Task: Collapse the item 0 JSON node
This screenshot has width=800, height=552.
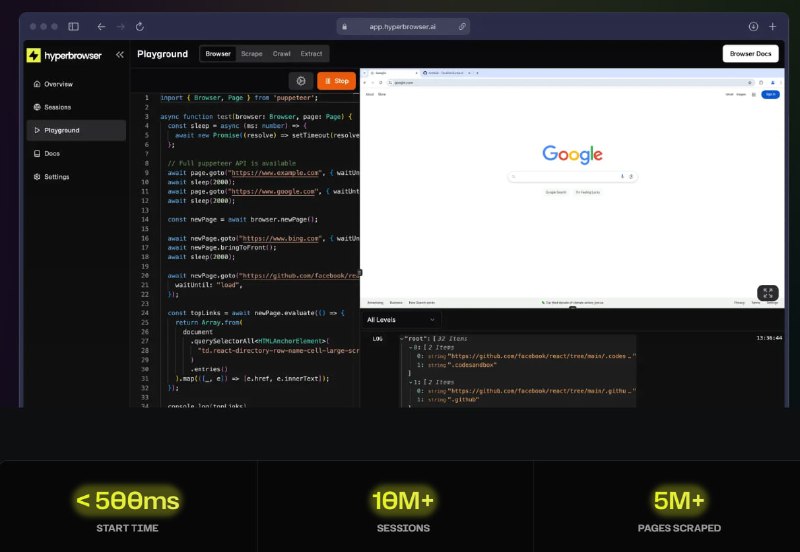Action: click(410, 347)
